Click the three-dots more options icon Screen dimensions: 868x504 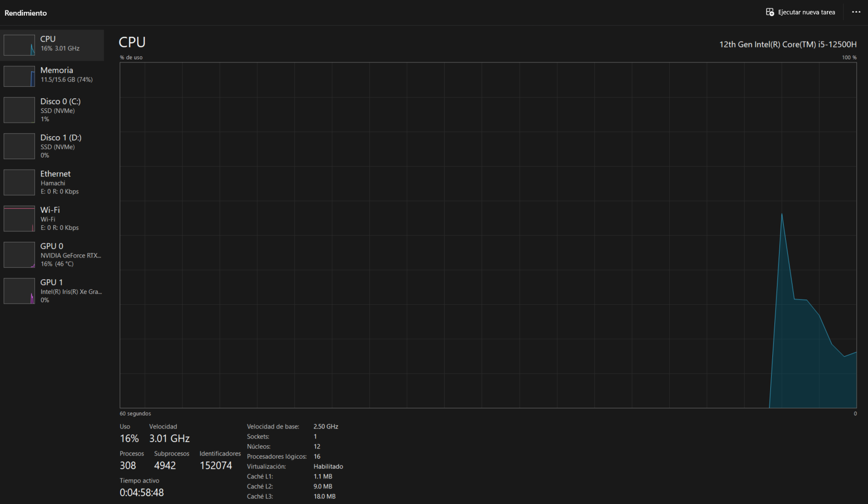click(856, 12)
